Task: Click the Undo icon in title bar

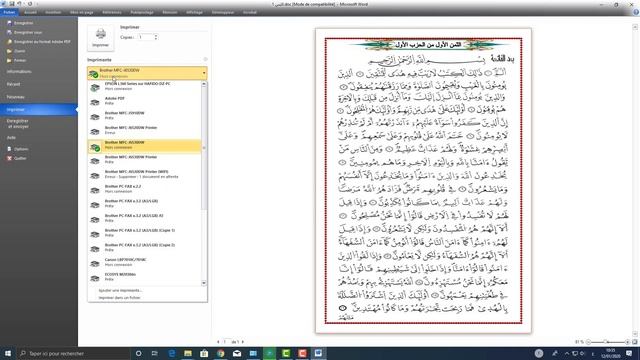Action: coord(19,4)
